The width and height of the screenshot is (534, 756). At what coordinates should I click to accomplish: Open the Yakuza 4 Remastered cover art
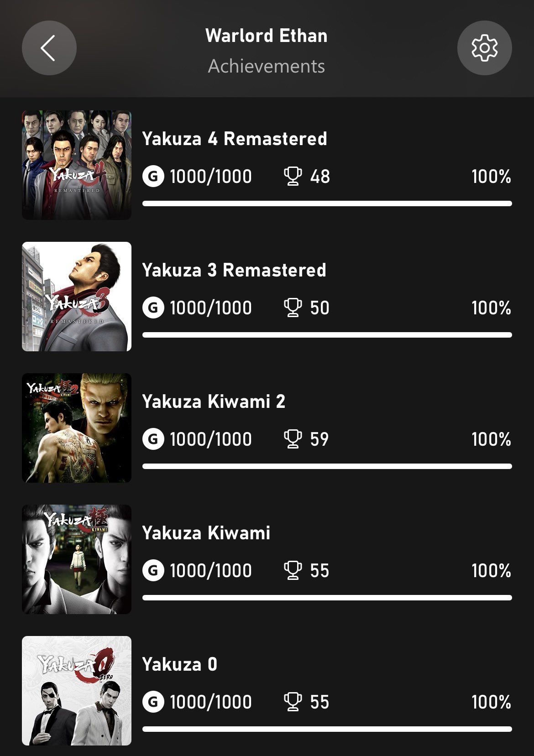point(77,165)
